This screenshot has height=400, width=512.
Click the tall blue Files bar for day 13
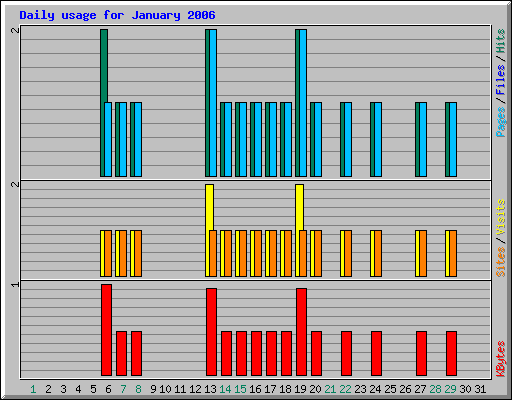213,103
